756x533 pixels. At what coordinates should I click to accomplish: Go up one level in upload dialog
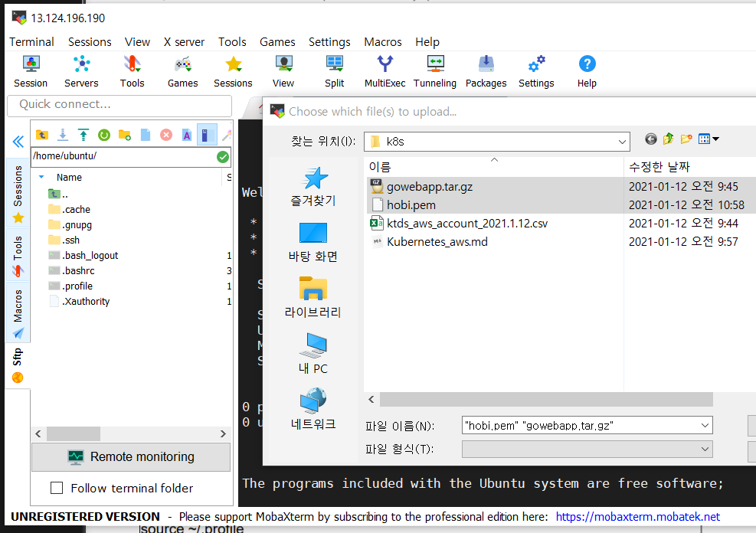pyautogui.click(x=668, y=139)
